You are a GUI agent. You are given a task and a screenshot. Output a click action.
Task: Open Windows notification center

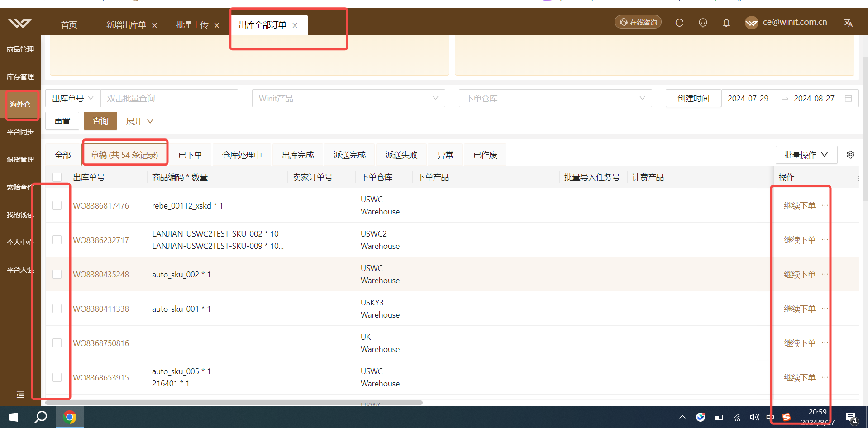tap(851, 418)
